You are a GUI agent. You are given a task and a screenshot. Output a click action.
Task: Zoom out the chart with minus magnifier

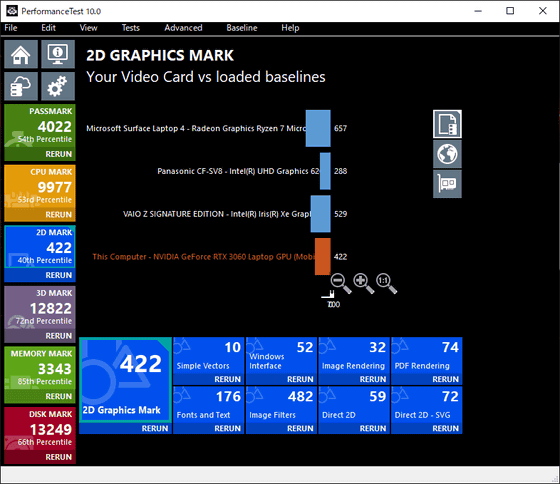click(x=341, y=284)
